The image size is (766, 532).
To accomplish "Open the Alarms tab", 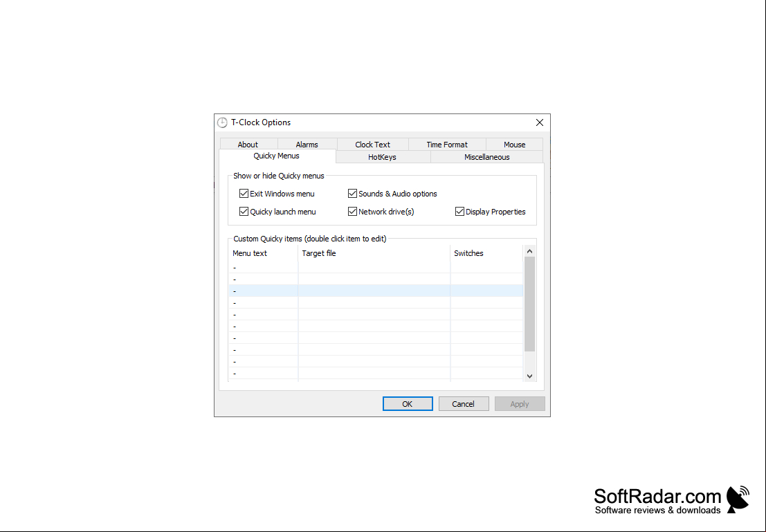I will pos(307,145).
